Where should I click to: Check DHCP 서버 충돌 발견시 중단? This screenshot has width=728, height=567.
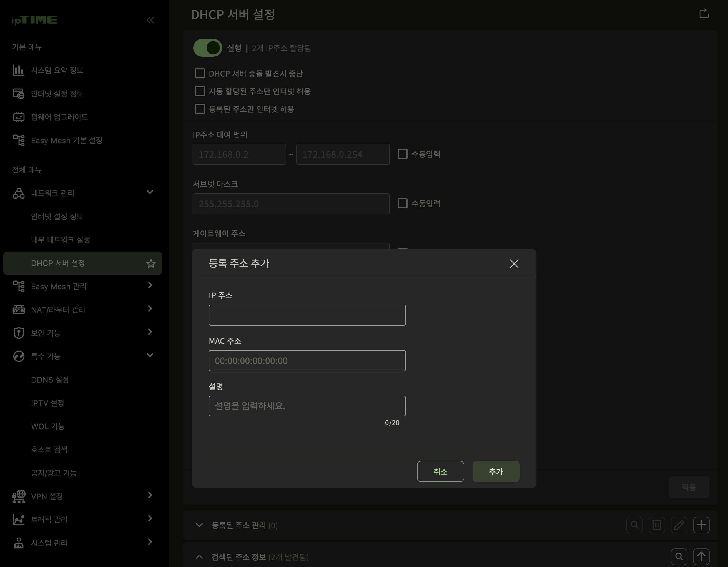[200, 73]
